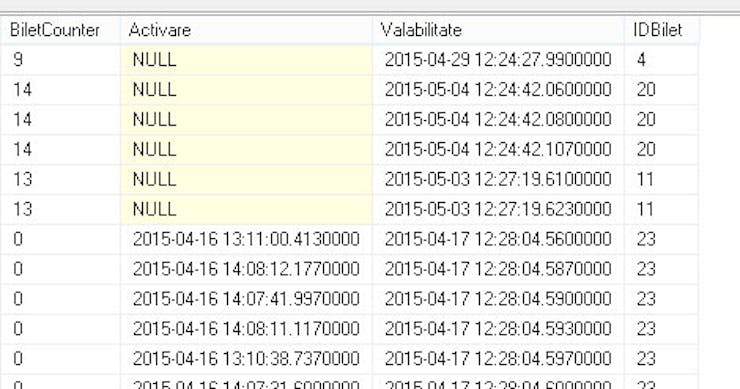The image size is (740, 389).
Task: Select Valabilitate cell 2015-04-17 12:28:04.5600000
Action: click(x=498, y=239)
